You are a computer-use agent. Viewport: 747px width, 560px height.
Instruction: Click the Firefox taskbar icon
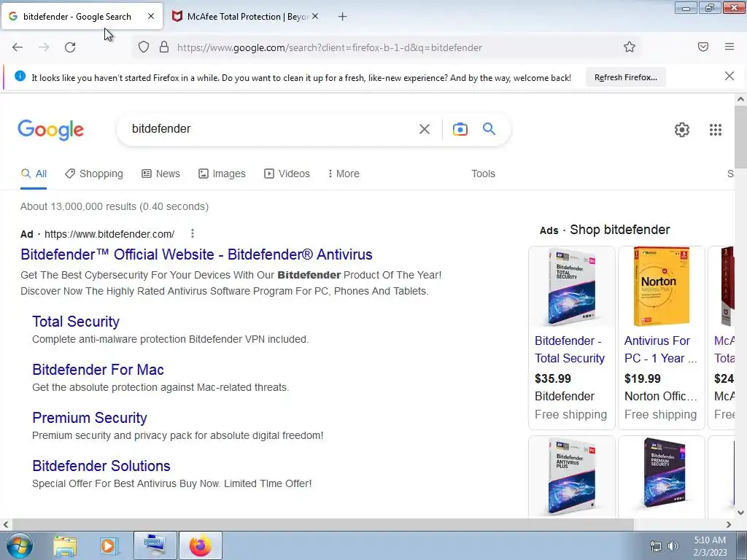201,545
